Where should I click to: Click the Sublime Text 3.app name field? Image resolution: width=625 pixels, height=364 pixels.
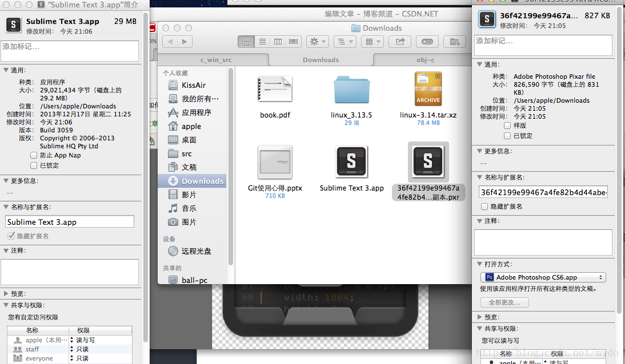70,222
